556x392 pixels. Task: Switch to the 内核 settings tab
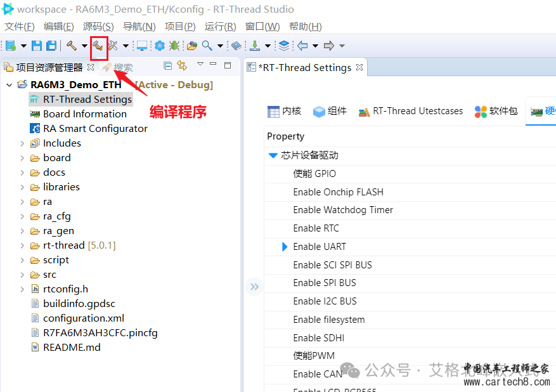pos(285,112)
